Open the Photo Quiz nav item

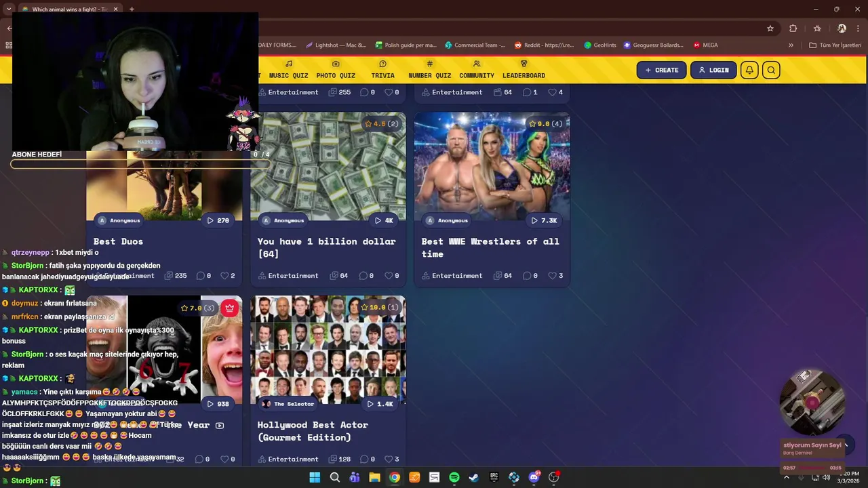tap(336, 70)
